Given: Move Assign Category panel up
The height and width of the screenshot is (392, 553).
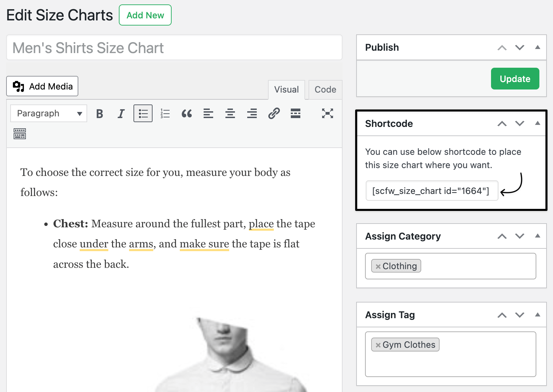Looking at the screenshot, I should [x=502, y=236].
